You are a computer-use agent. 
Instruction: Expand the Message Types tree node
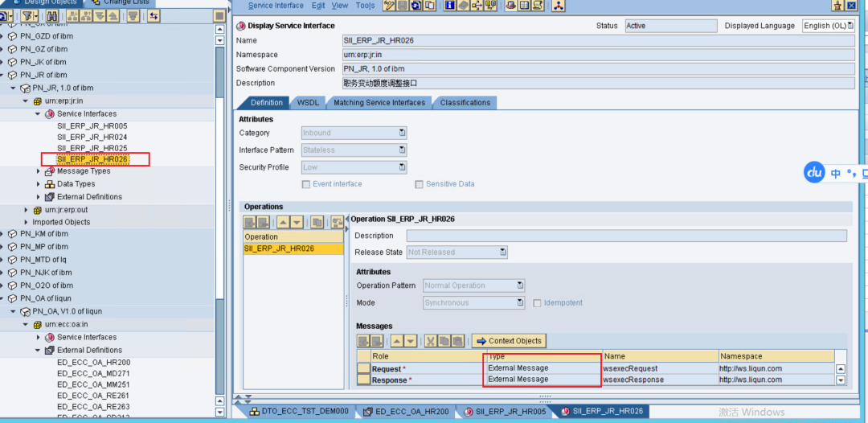(39, 171)
